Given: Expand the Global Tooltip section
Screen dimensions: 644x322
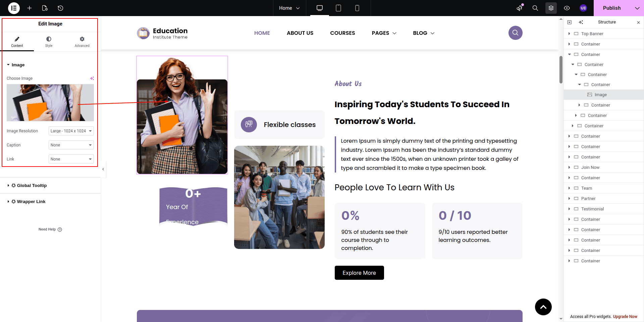Looking at the screenshot, I should [32, 186].
